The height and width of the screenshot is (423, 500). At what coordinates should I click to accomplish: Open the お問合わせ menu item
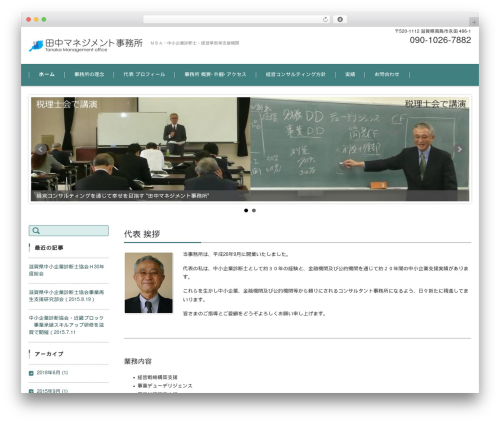[x=387, y=74]
